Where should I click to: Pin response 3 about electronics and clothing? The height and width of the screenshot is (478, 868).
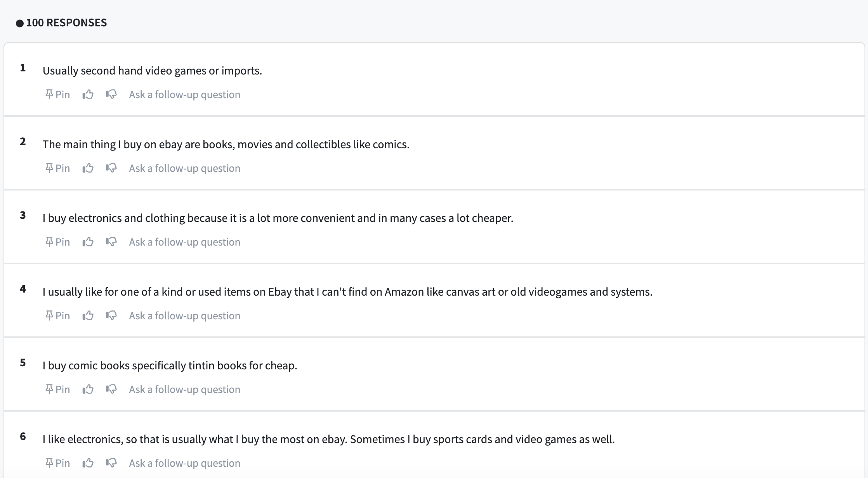[57, 242]
